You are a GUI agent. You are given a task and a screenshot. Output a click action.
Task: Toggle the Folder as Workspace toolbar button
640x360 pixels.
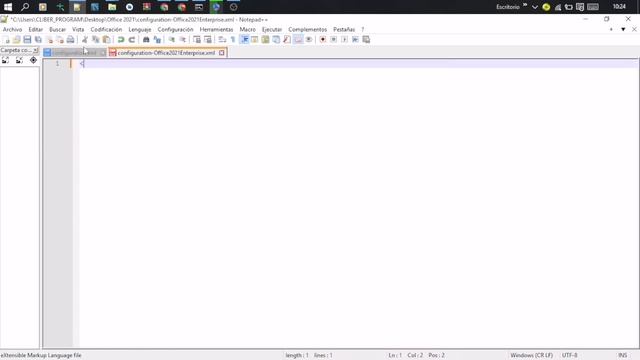tap(298, 40)
